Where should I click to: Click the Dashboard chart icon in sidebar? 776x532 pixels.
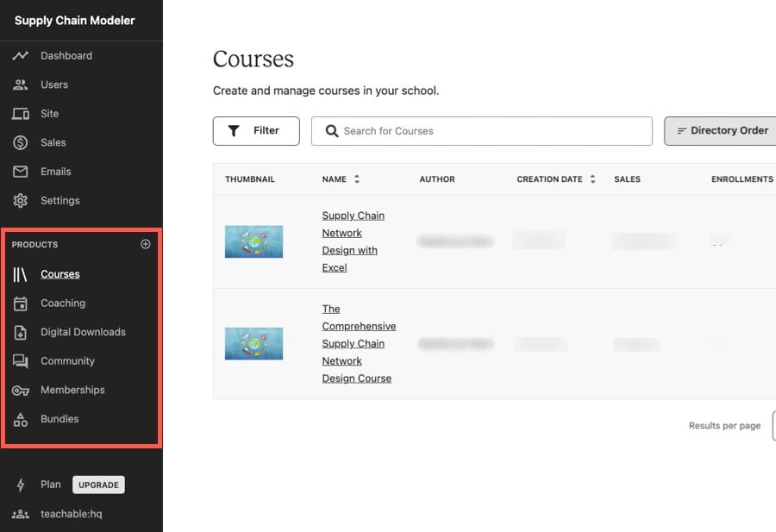tap(20, 56)
